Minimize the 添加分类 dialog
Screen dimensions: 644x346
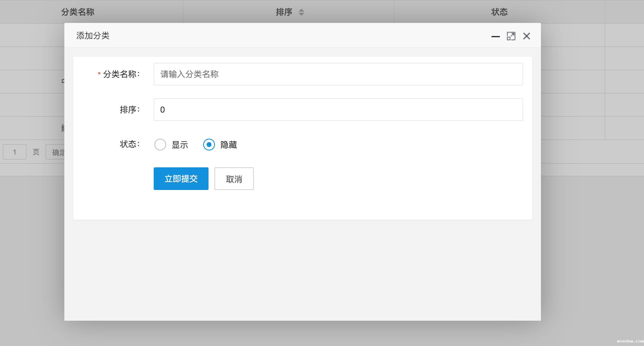coord(495,36)
